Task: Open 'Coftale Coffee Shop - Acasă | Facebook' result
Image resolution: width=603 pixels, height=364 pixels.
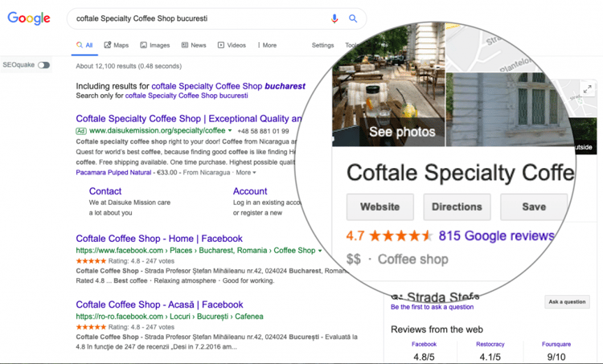Action: tap(160, 305)
